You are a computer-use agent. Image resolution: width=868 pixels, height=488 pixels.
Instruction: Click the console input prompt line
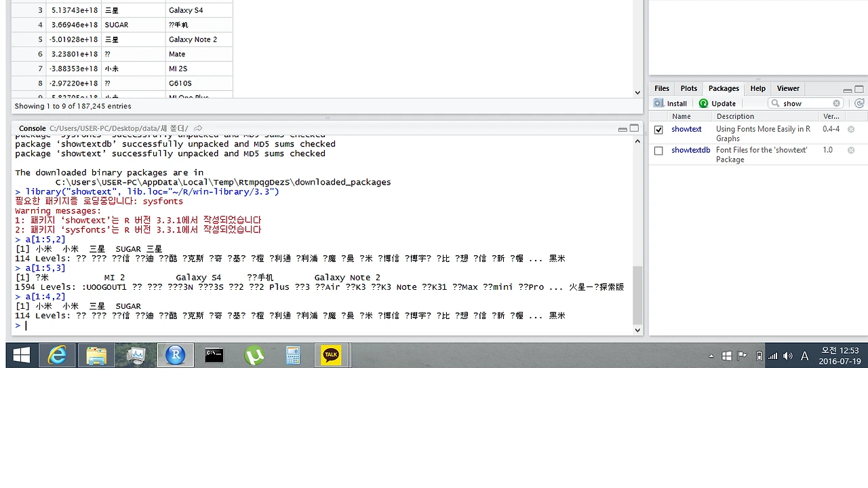(324, 325)
